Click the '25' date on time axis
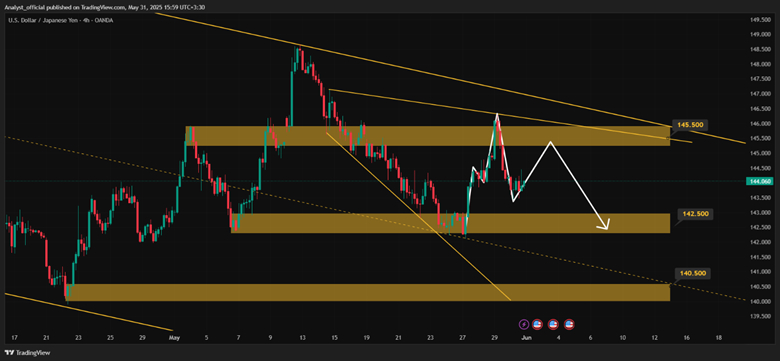The width and height of the screenshot is (780, 361). pyautogui.click(x=110, y=338)
